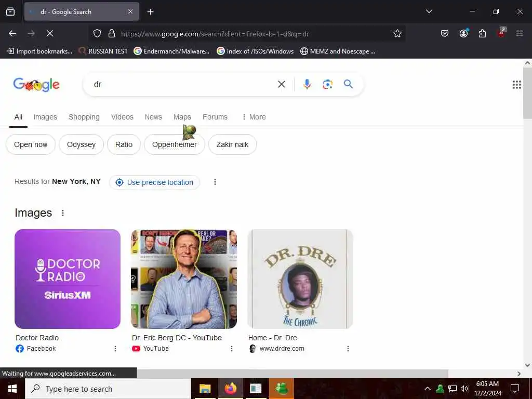Open Images section three-dot menu
The image size is (532, 399).
pyautogui.click(x=63, y=213)
